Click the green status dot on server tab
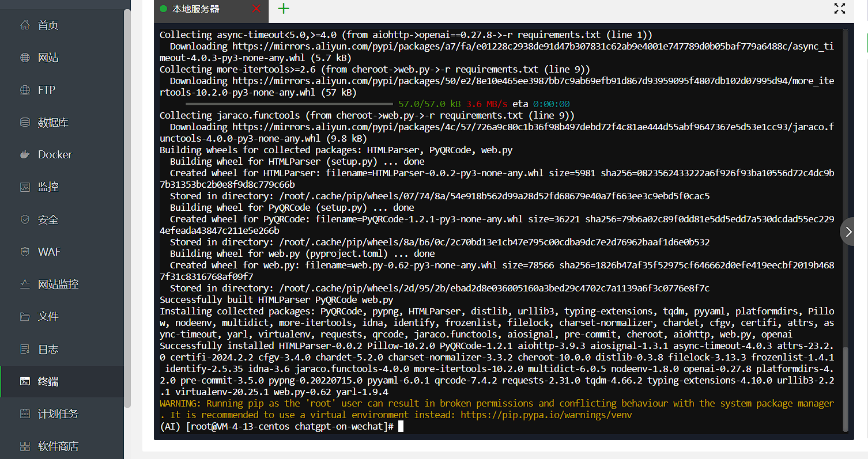868x459 pixels. coord(163,9)
